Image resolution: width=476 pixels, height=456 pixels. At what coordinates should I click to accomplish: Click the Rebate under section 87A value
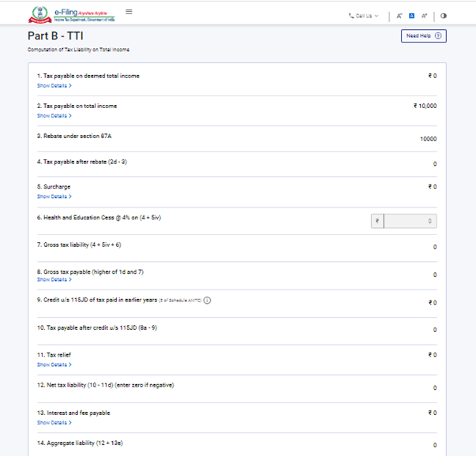point(428,139)
